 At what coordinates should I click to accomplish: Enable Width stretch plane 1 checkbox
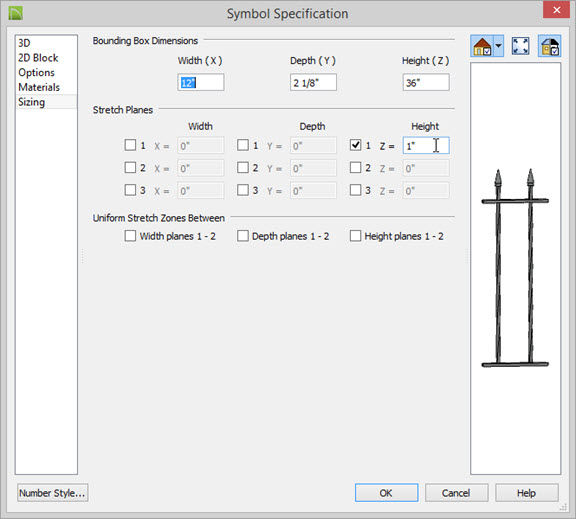(130, 145)
